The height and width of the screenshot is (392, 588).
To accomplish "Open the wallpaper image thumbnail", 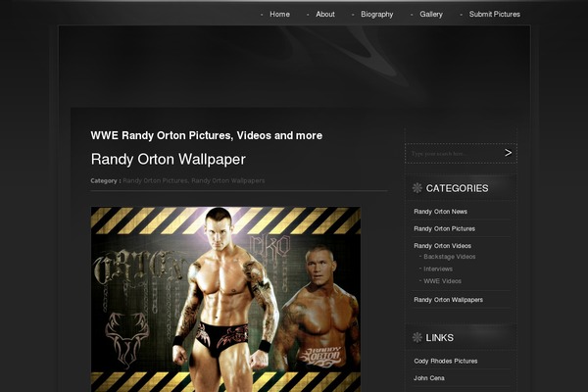I will point(225,299).
